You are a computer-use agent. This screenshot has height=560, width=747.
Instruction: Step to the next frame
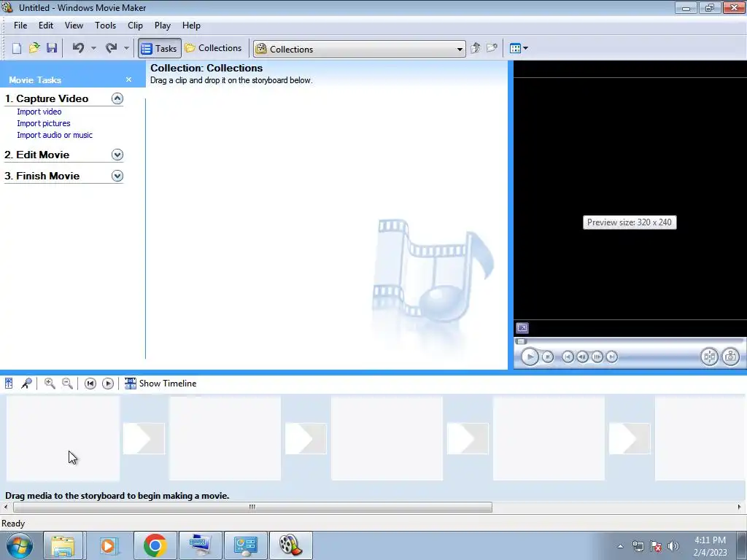tap(597, 357)
